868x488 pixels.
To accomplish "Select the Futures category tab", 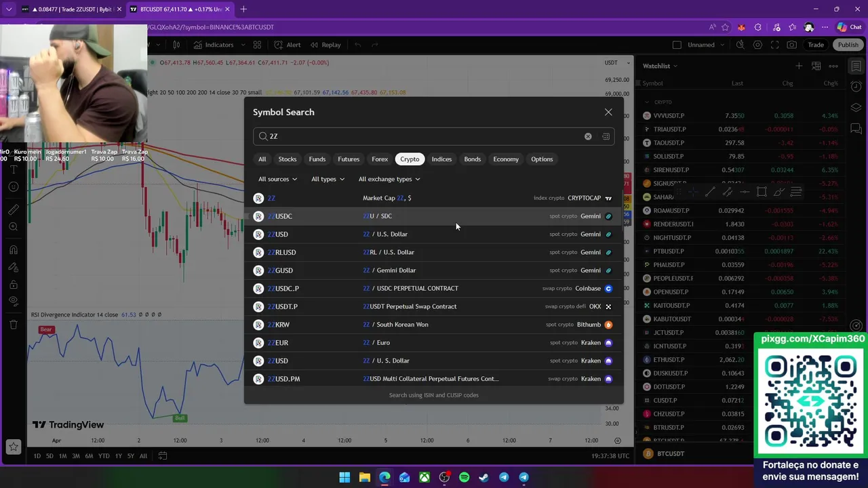I will [x=349, y=159].
